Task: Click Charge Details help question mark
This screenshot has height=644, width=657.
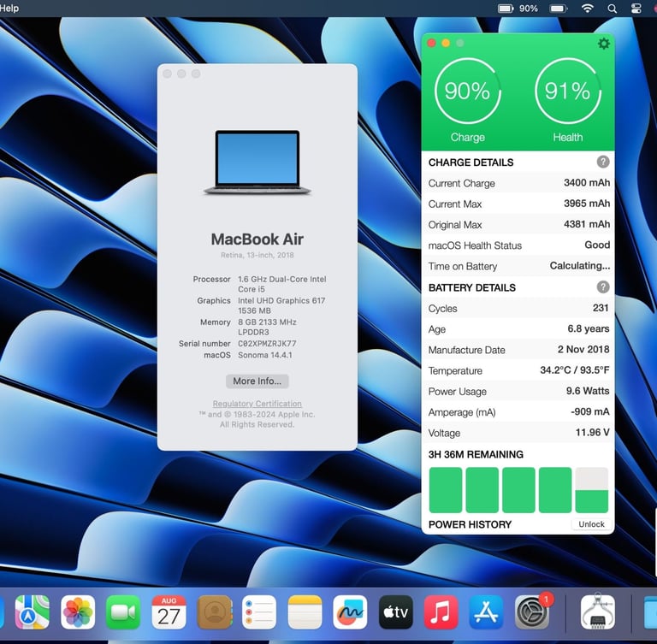Action: coord(602,162)
